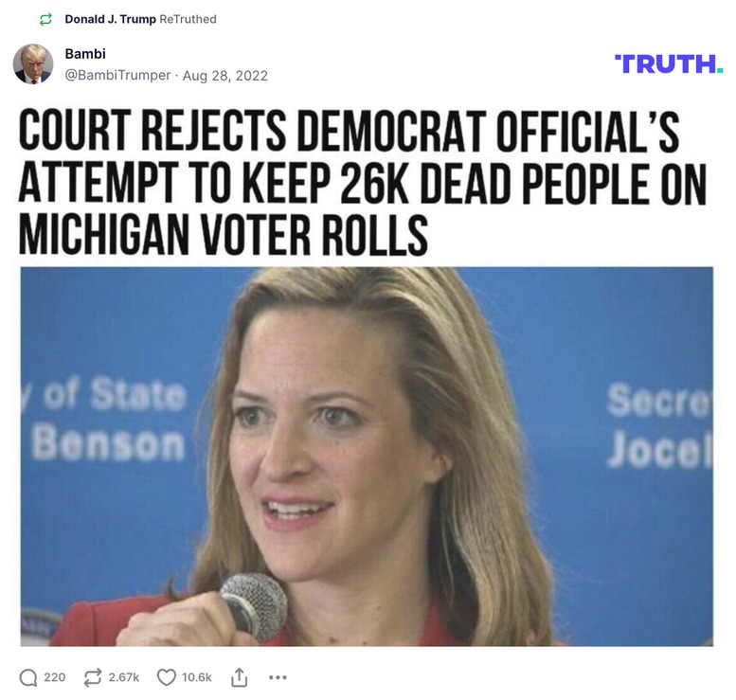Click the purple TRUTH. logo
736x700 pixels.
click(669, 63)
